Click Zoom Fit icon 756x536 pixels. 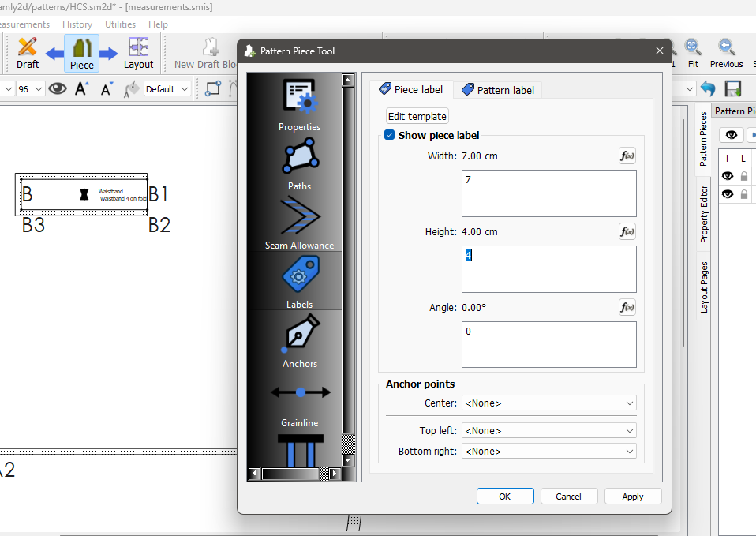[693, 53]
